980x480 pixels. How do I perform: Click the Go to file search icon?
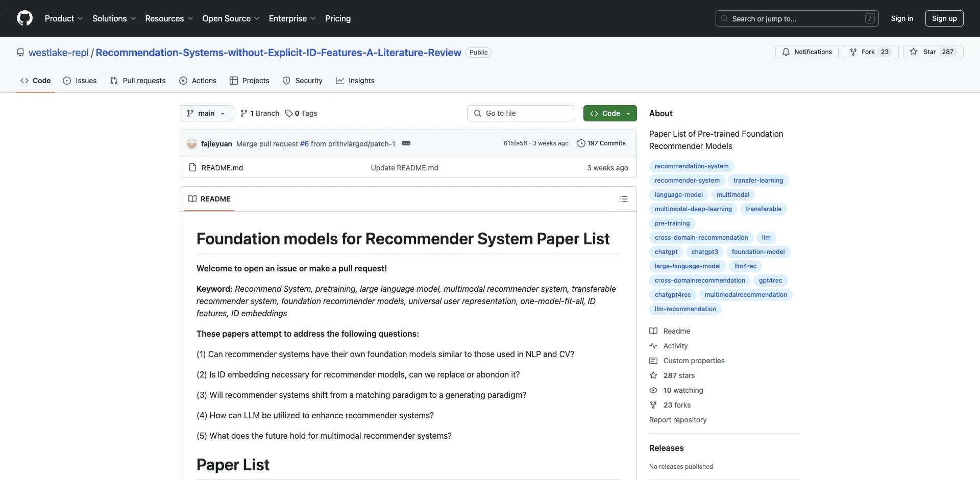click(x=478, y=113)
